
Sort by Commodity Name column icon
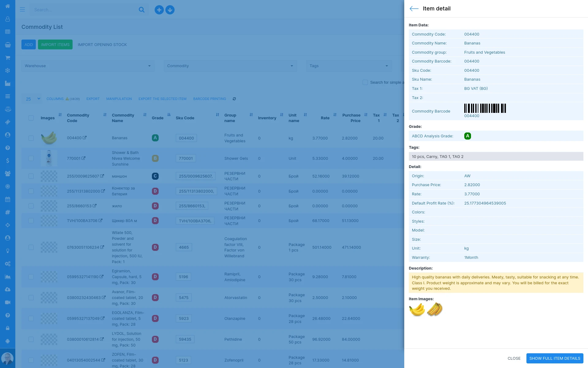pos(145,115)
